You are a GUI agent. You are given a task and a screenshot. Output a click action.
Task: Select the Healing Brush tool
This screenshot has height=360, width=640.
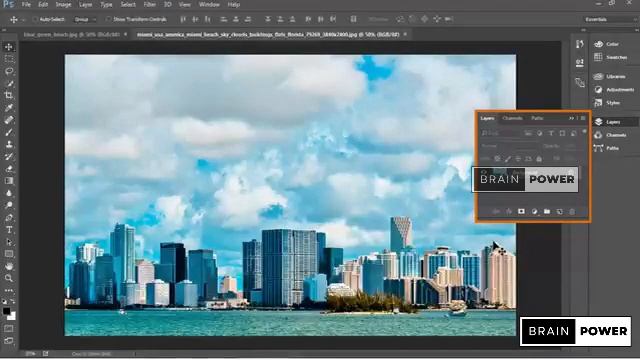point(9,120)
